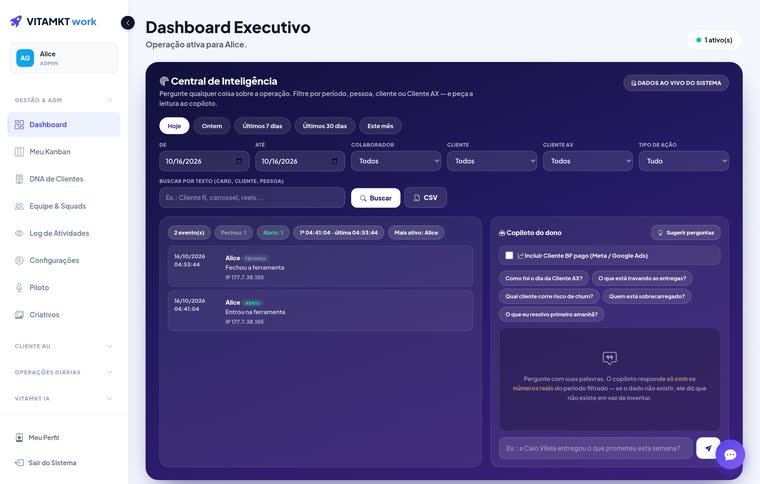Collapse the Gestão & ADM sidebar section

(63, 100)
